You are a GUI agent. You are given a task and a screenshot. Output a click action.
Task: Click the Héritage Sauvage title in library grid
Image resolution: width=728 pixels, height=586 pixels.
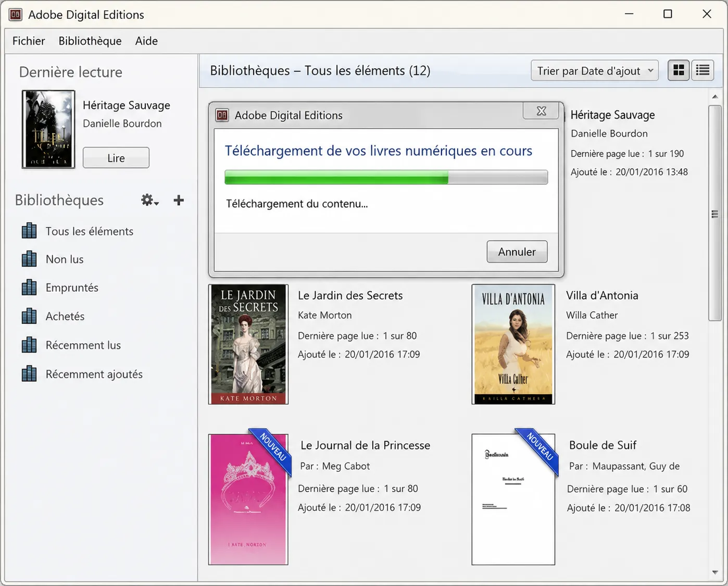pyautogui.click(x=612, y=115)
